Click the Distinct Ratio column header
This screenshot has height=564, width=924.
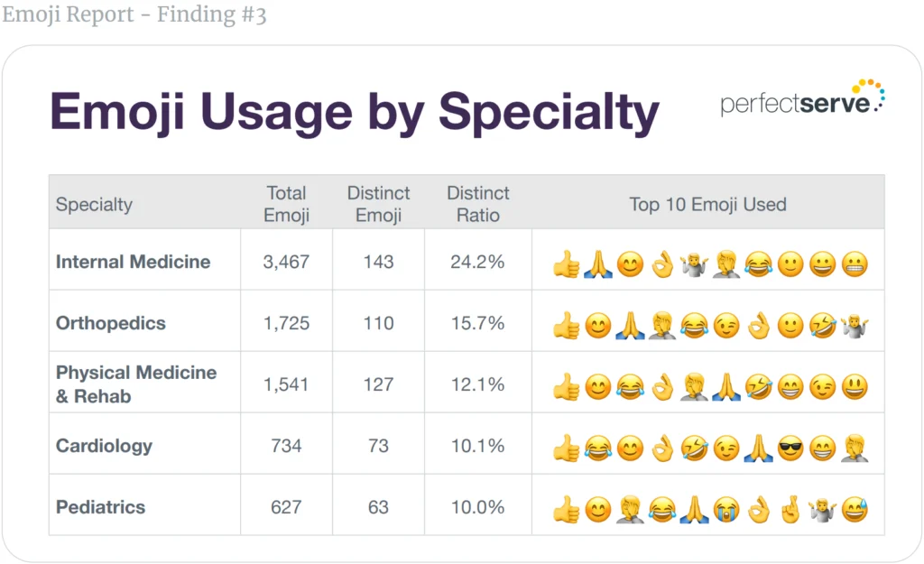click(x=477, y=204)
